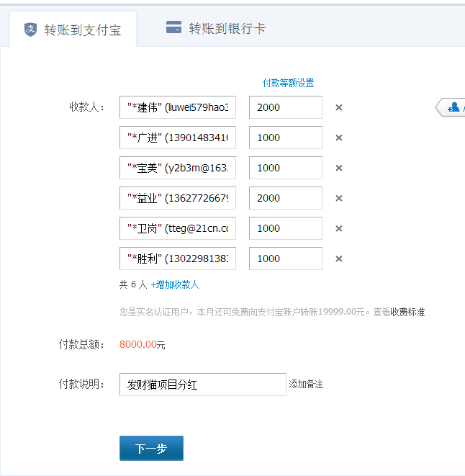Click +增加收款人 to add payee
The height and width of the screenshot is (476, 465).
[175, 284]
